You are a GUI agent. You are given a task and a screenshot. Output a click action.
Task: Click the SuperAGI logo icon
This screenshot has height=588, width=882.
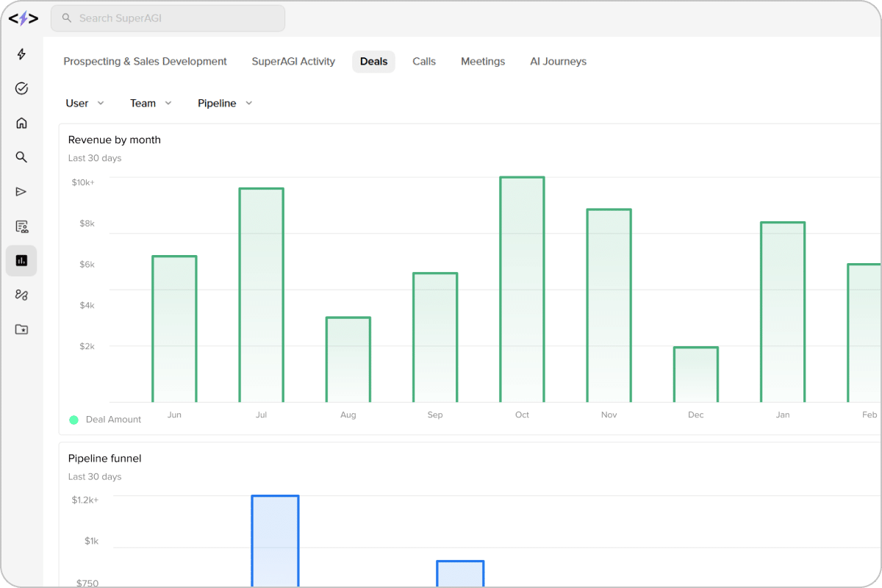click(x=23, y=18)
